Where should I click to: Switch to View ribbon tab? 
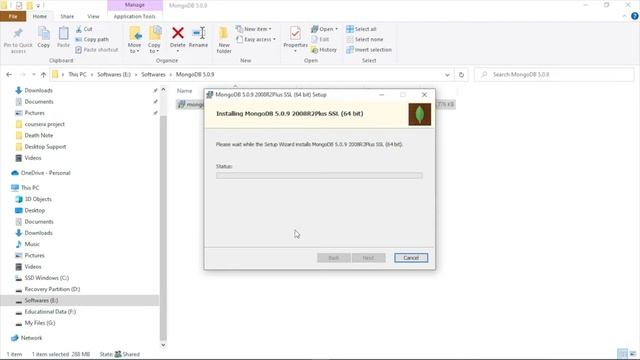pyautogui.click(x=93, y=16)
